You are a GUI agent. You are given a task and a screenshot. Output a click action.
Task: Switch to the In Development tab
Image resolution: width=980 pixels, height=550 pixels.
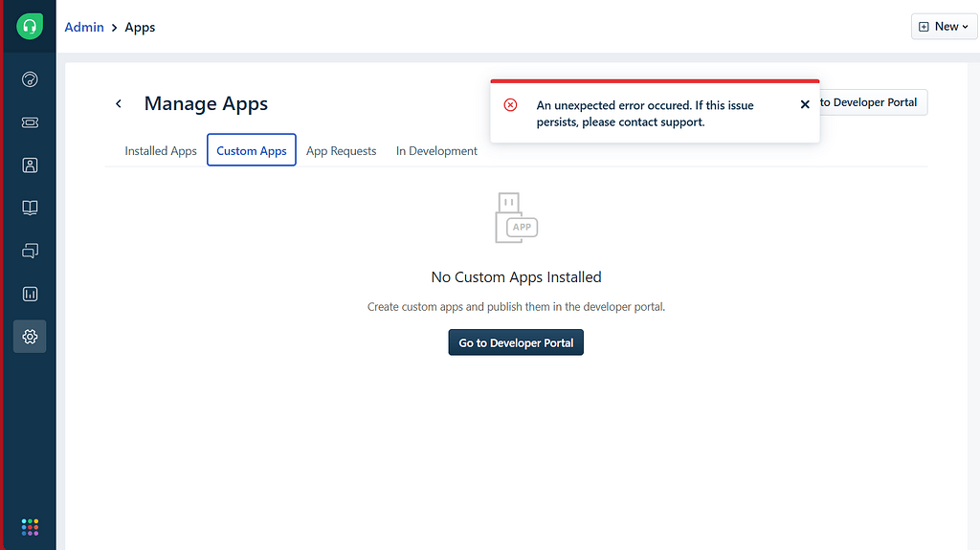coord(436,151)
